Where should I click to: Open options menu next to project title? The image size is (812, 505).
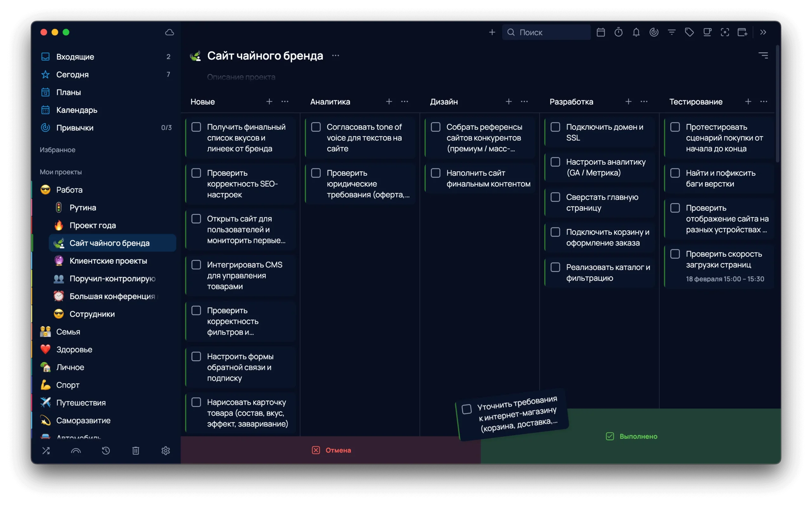click(335, 56)
